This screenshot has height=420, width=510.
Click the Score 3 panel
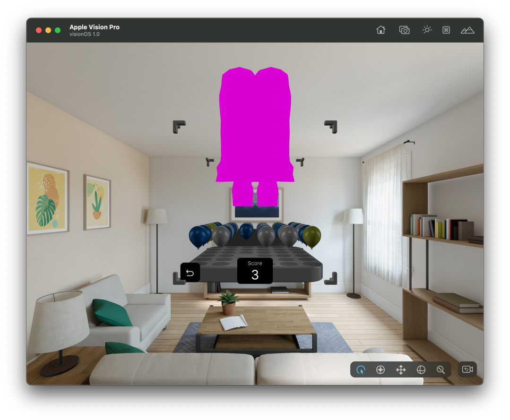click(x=255, y=271)
